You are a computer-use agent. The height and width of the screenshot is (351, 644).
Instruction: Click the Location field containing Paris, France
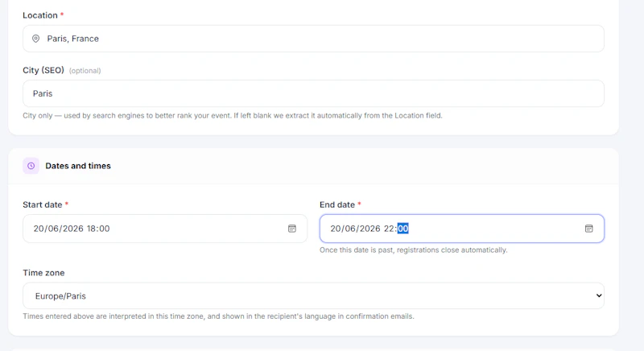pyautogui.click(x=313, y=39)
